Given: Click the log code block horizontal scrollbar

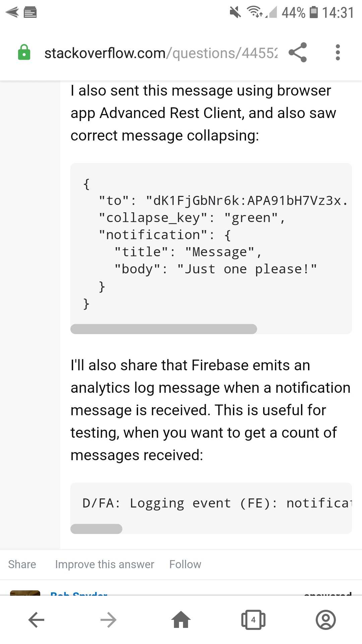Looking at the screenshot, I should tap(96, 529).
